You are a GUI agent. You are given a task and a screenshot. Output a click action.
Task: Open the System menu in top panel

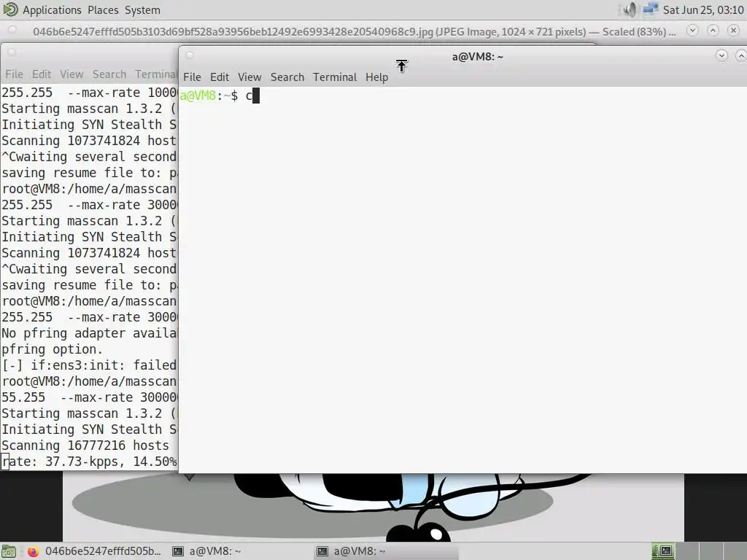(142, 10)
